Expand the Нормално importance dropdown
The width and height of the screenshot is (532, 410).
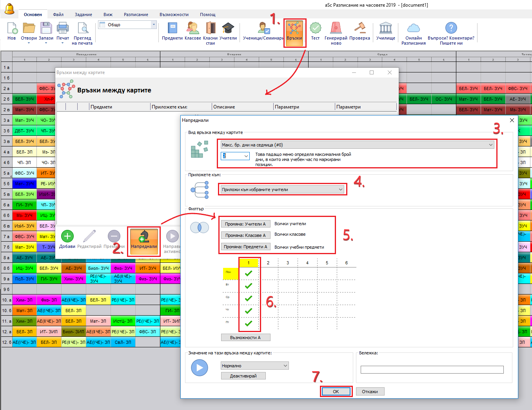pyautogui.click(x=254, y=366)
